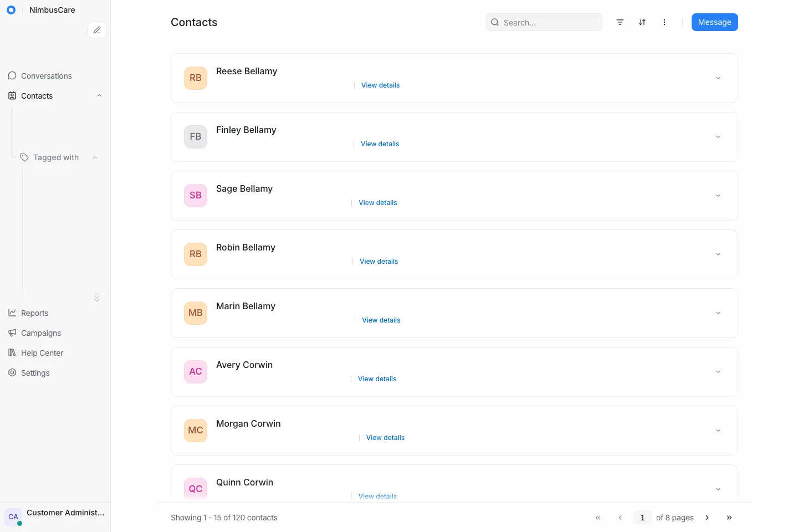The height and width of the screenshot is (532, 798).
Task: Open Help Center in the sidebar
Action: tap(55, 353)
